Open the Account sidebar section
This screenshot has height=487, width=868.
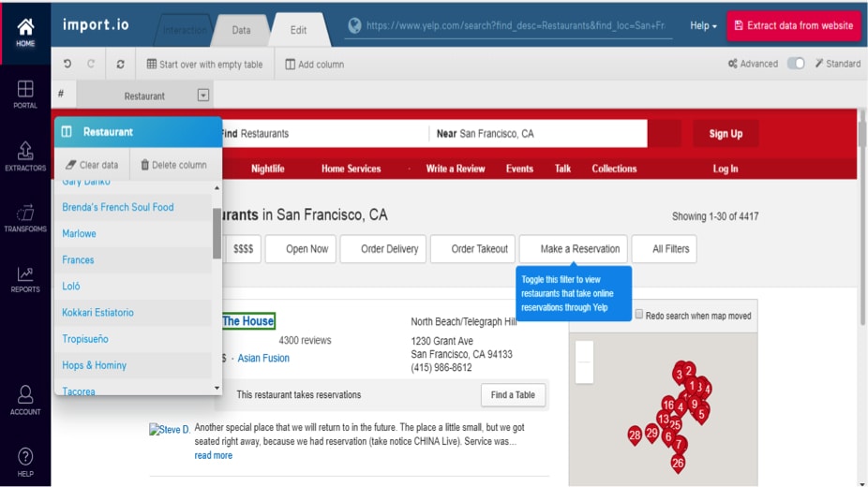point(25,400)
